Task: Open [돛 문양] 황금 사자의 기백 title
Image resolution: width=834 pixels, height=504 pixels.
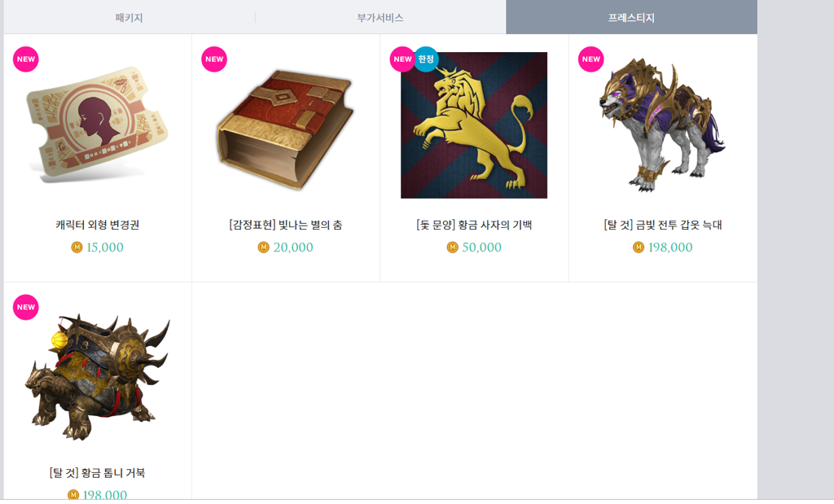Action: click(x=474, y=225)
